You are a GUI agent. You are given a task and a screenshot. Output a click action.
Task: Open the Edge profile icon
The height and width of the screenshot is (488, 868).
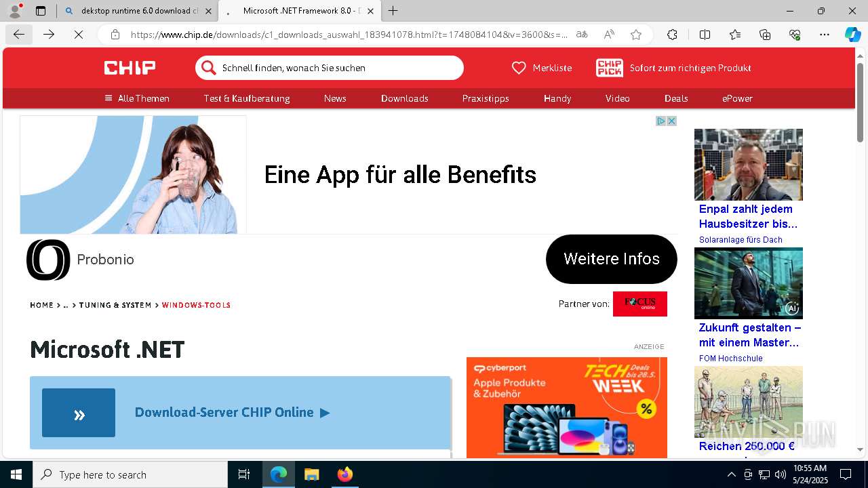[15, 11]
